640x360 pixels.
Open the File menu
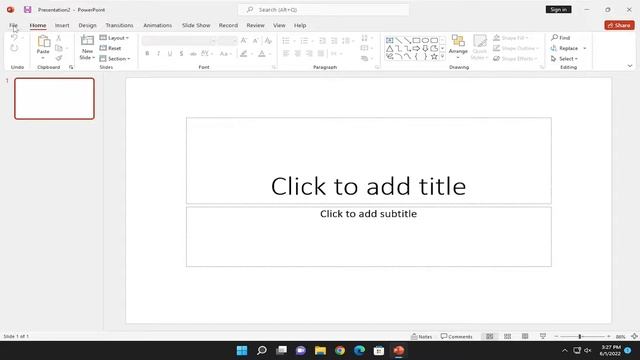tap(13, 25)
